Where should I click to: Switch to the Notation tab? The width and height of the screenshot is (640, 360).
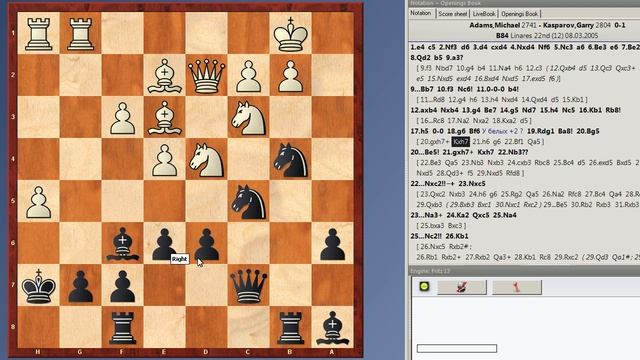[421, 13]
